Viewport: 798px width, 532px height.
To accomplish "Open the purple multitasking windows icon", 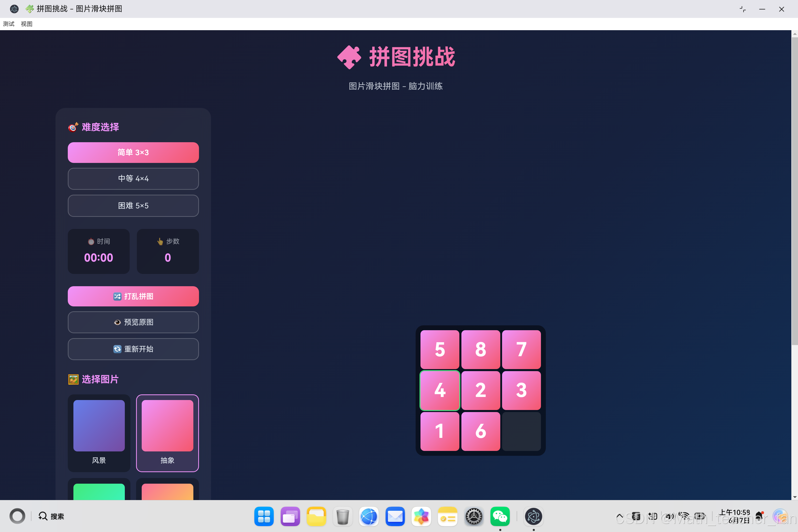I will coord(290,516).
